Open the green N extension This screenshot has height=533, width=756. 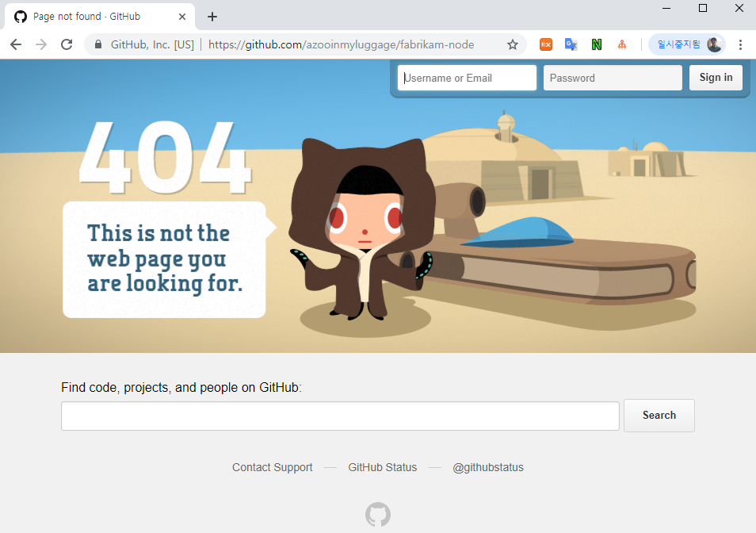597,45
